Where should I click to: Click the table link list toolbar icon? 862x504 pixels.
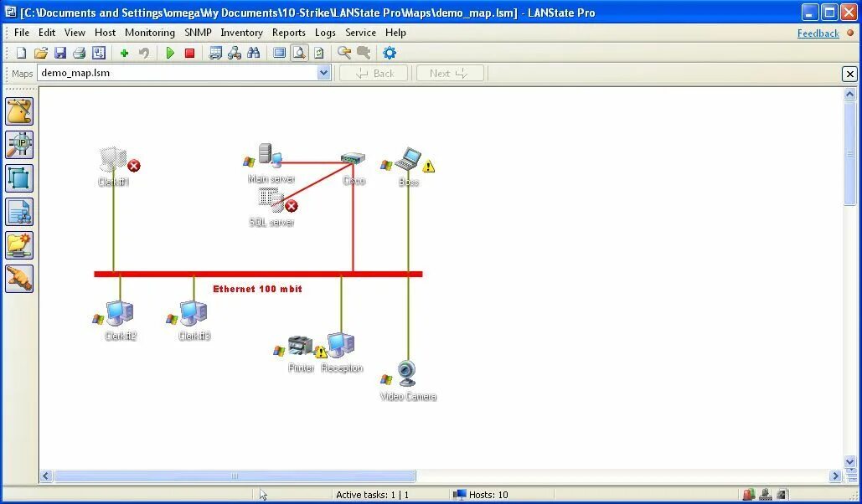coord(215,53)
